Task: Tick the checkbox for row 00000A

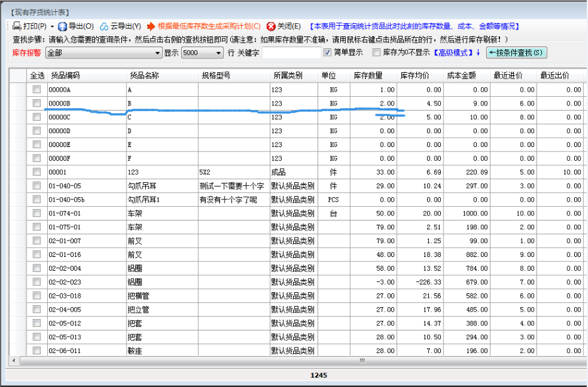Action: point(37,89)
